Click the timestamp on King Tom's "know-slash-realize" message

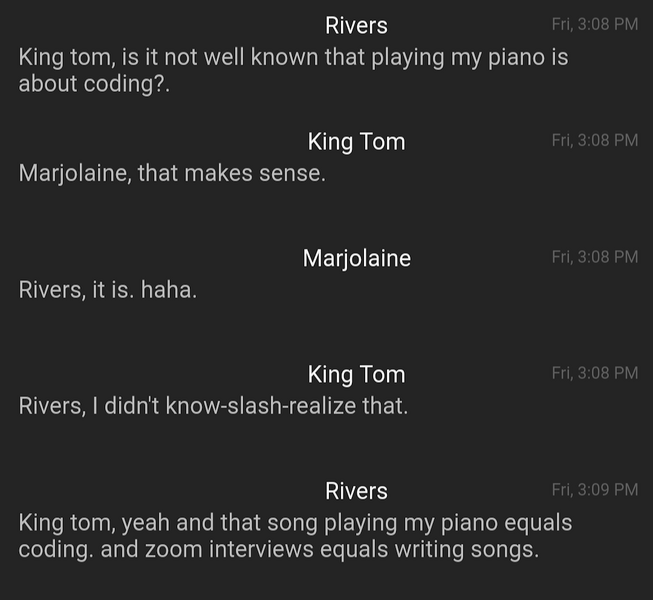(x=594, y=373)
